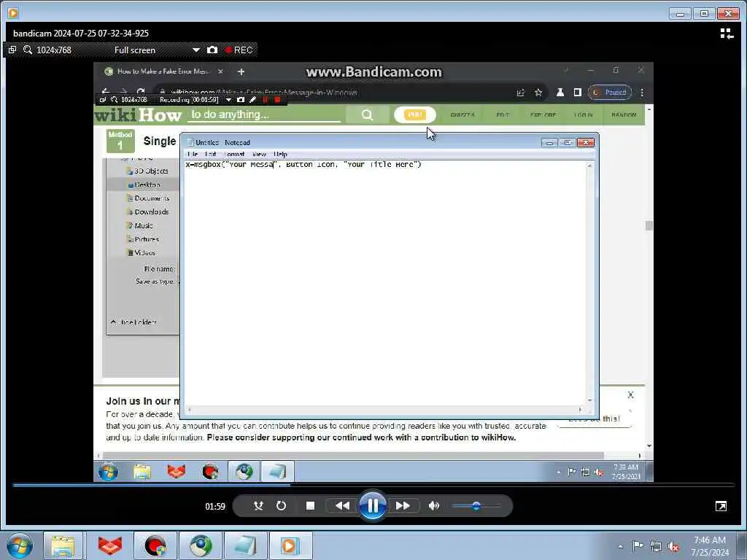Open the Windows Start menu
The image size is (747, 560).
[x=19, y=545]
